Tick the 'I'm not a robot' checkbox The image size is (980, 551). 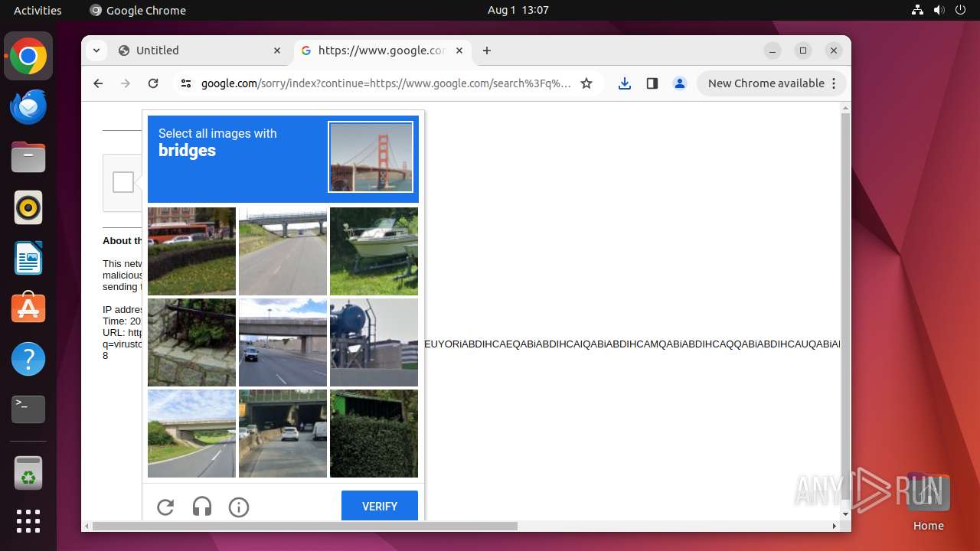(123, 182)
